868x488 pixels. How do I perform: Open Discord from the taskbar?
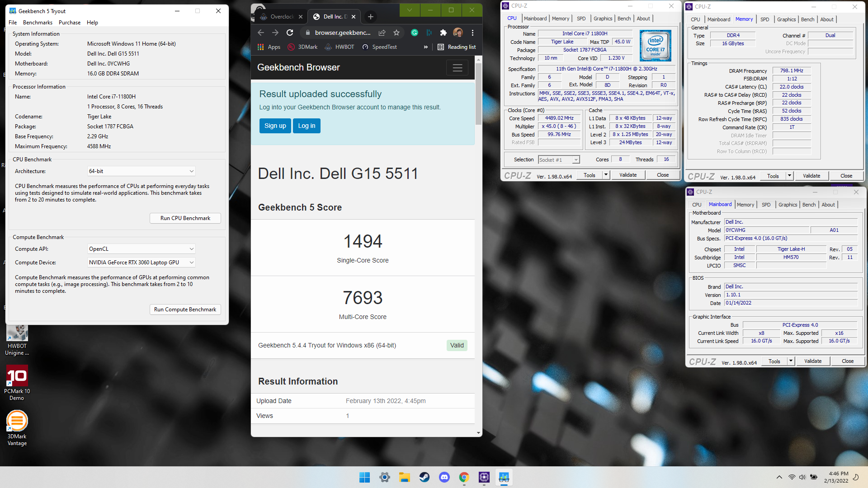pyautogui.click(x=444, y=477)
